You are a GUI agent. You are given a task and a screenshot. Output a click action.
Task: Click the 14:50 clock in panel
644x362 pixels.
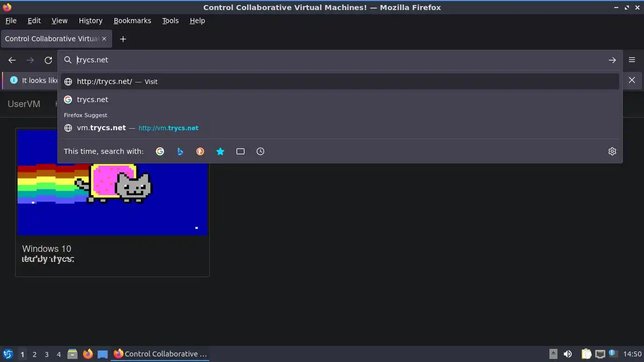(632, 354)
